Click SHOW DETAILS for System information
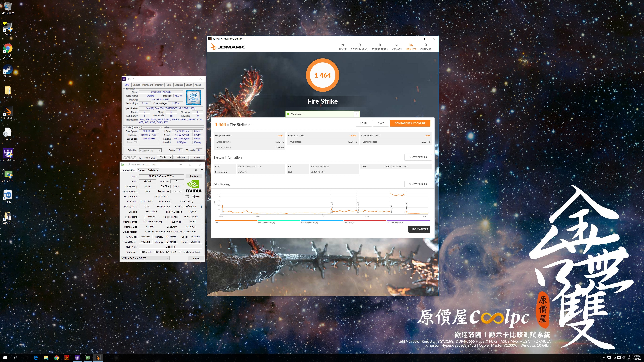Screen dimensions: 644x362 (x=418, y=157)
